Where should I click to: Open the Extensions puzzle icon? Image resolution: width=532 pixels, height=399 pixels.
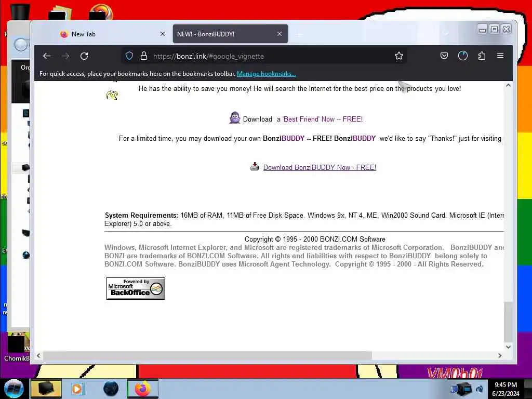[x=482, y=56]
